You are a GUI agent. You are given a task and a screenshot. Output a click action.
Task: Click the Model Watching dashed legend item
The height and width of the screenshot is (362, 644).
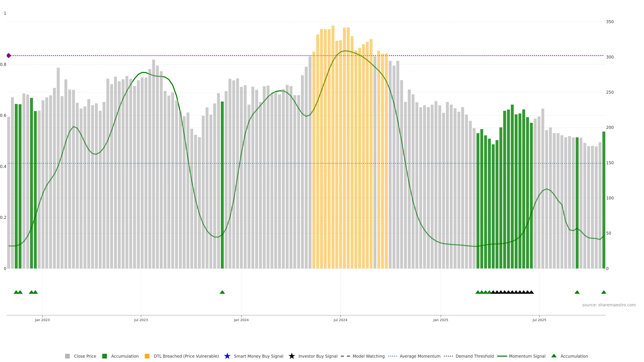coord(345,356)
